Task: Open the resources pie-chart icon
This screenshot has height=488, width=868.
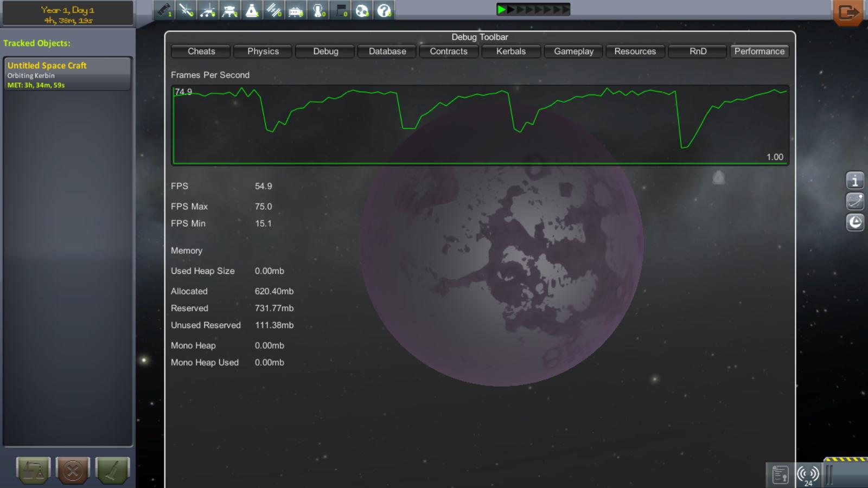Action: point(855,222)
